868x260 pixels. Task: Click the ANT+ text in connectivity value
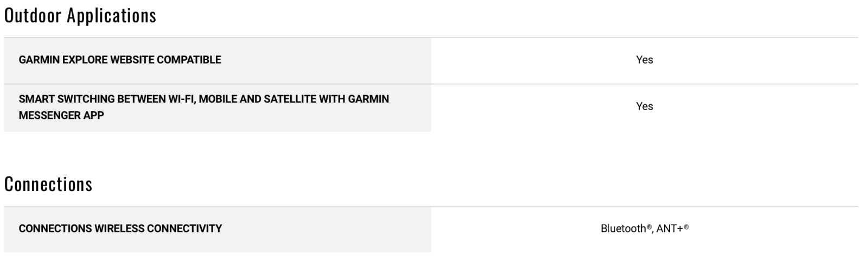[x=669, y=229]
